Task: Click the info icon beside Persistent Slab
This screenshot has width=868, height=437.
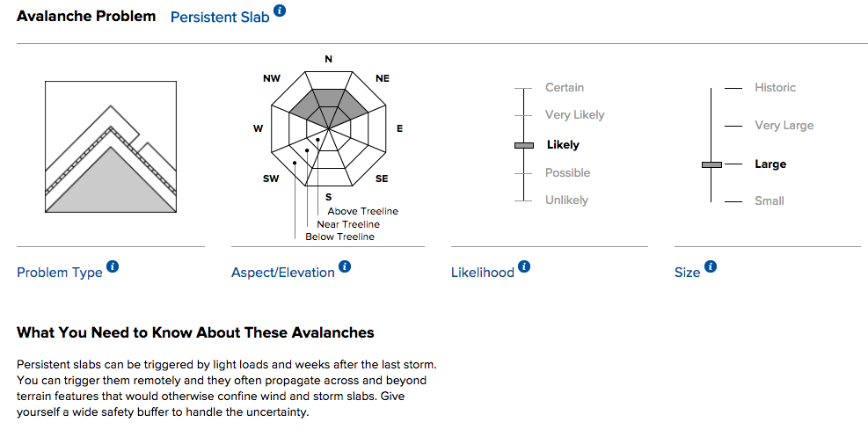Action: point(281,11)
